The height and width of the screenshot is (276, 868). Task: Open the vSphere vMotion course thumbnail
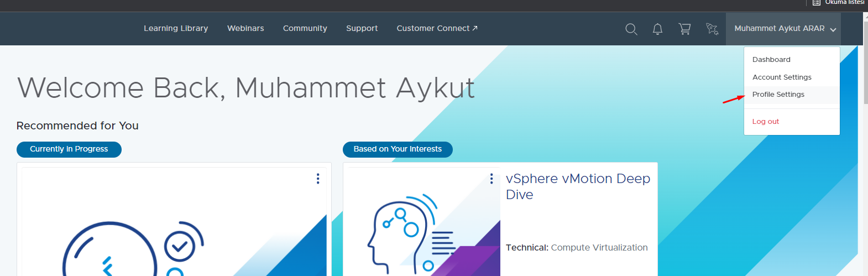pyautogui.click(x=424, y=222)
